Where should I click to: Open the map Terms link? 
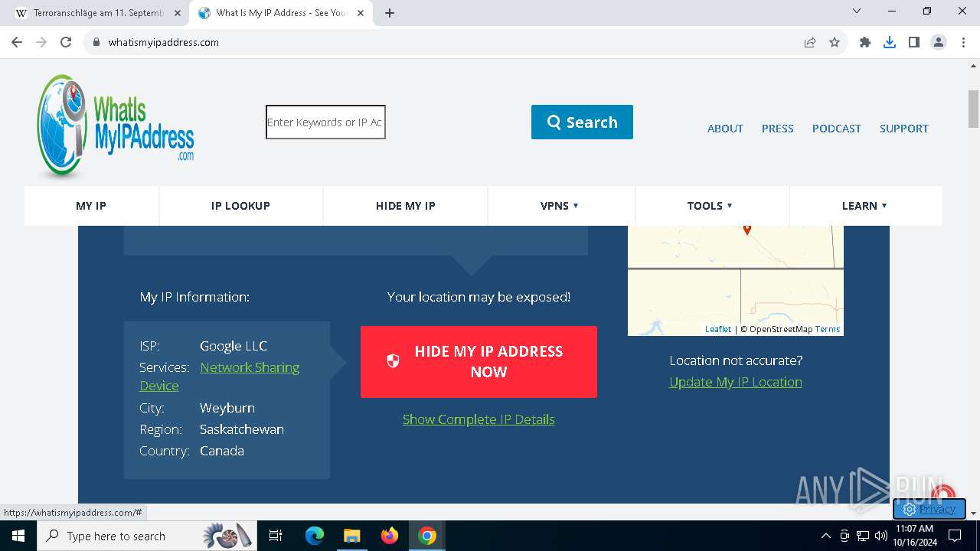tap(828, 329)
